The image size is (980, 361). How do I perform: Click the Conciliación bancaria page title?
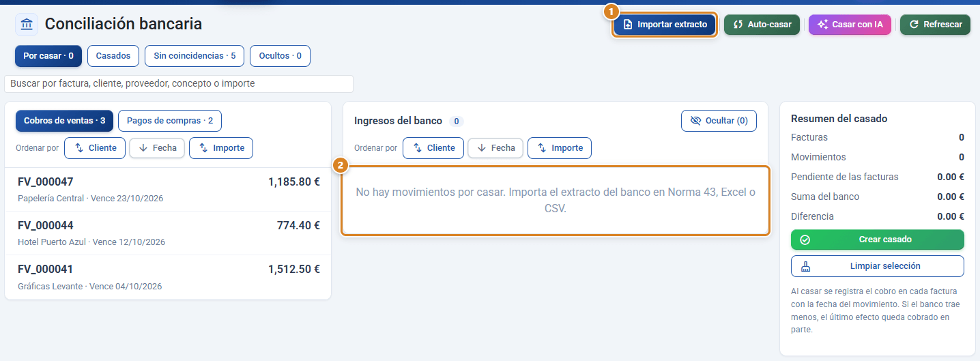[x=124, y=25]
